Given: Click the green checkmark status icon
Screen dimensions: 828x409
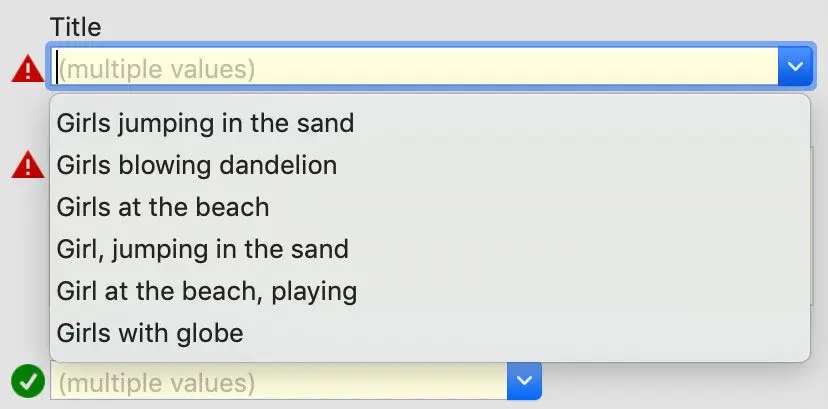Looking at the screenshot, I should click(x=28, y=381).
